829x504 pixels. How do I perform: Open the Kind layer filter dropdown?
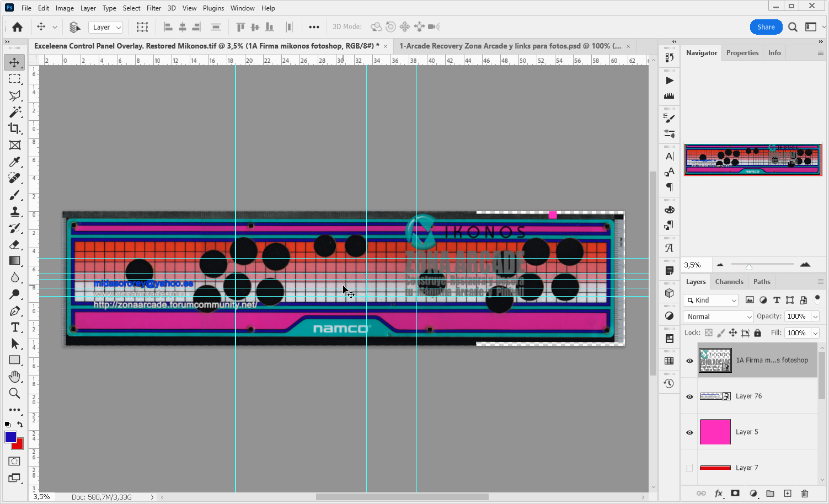[x=710, y=300]
